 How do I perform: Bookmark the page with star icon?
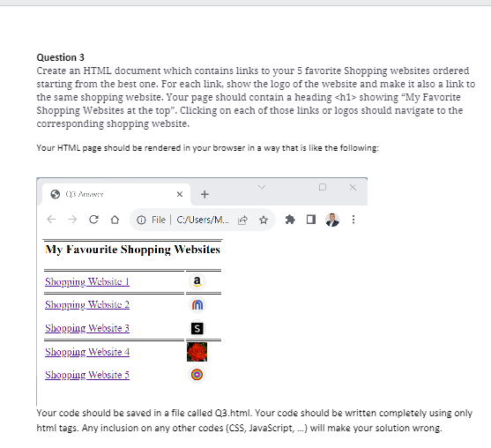click(x=264, y=220)
